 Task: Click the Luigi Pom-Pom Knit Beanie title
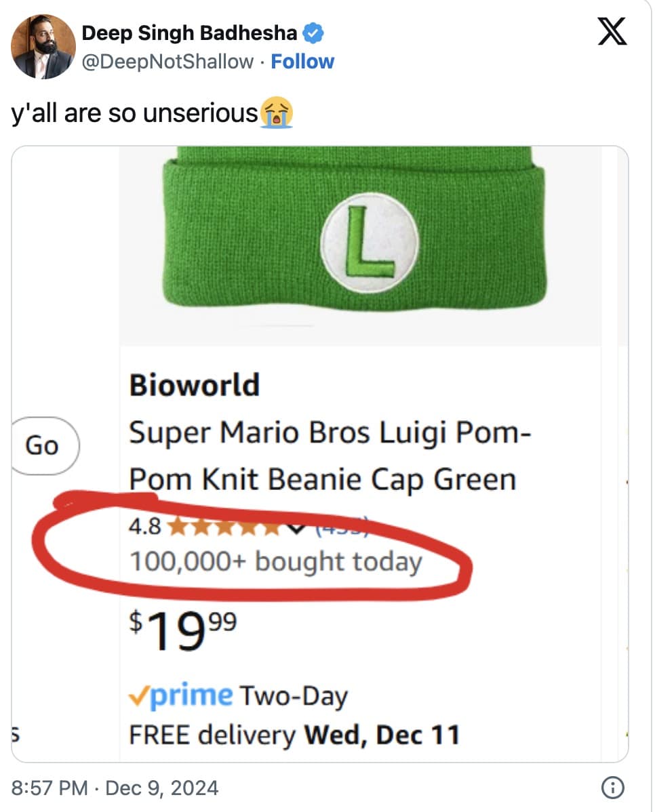coord(325,455)
